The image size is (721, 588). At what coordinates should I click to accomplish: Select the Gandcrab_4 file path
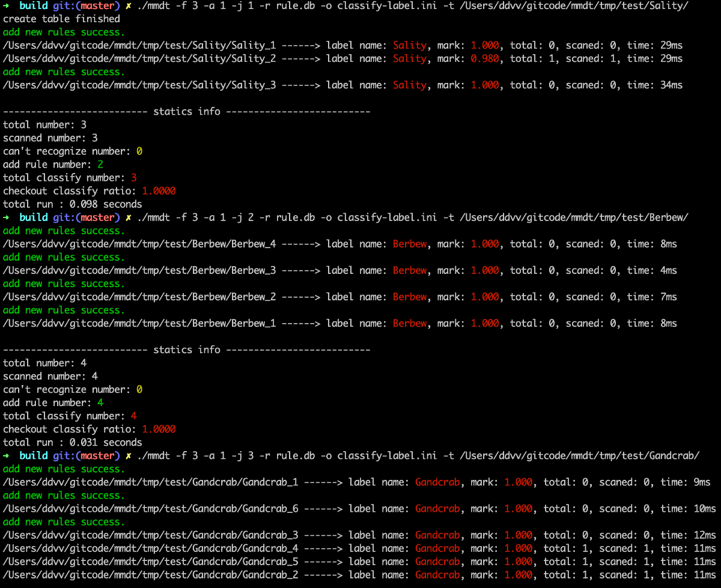point(151,548)
